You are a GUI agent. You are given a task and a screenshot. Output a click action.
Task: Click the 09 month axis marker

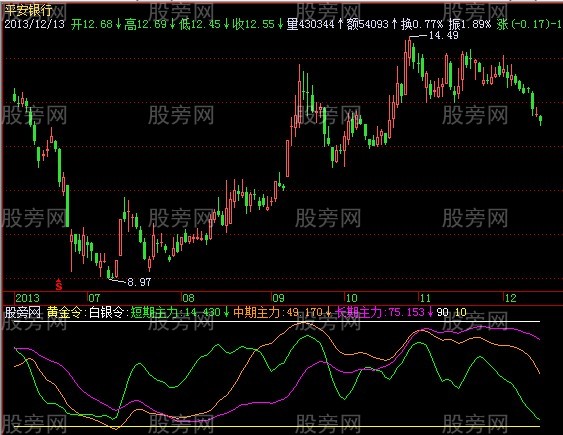[278, 298]
